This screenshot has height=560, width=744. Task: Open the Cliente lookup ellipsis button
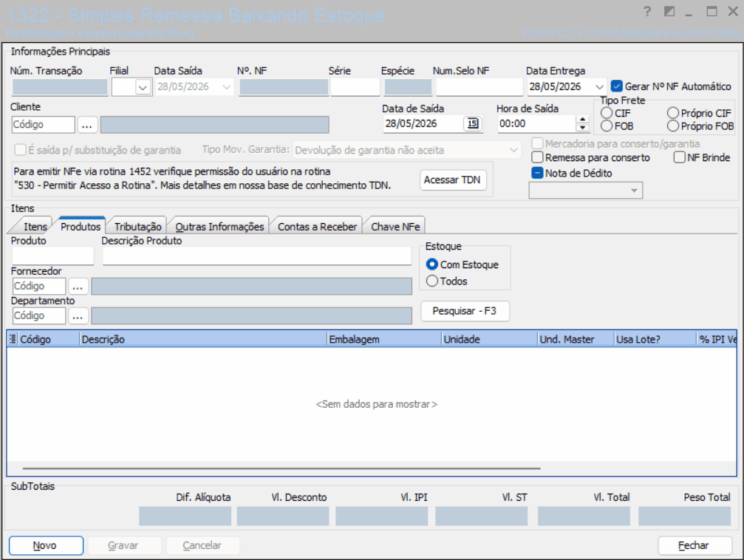pos(87,125)
